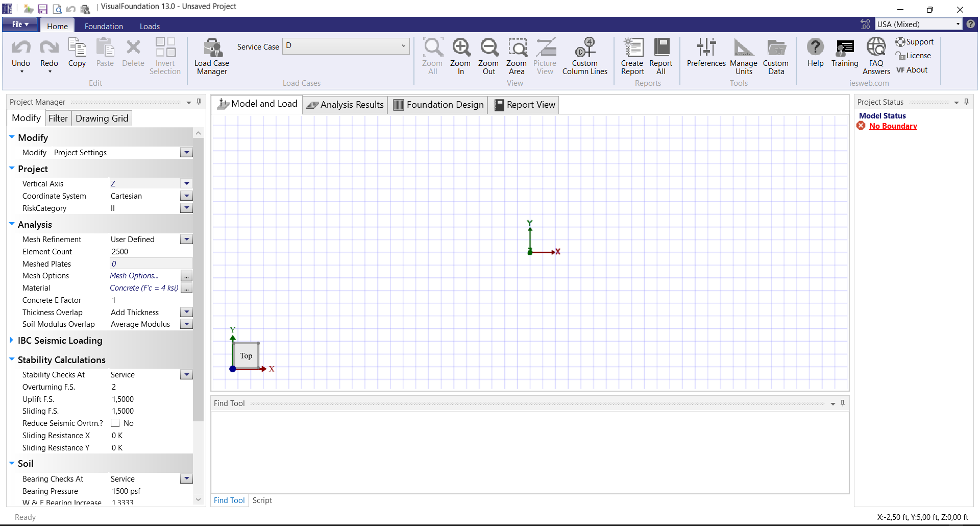Open the Analysis Results tab

345,105
